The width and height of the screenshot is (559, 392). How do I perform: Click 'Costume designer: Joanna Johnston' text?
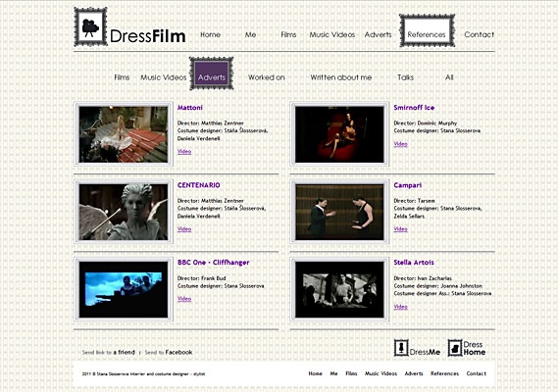click(437, 286)
